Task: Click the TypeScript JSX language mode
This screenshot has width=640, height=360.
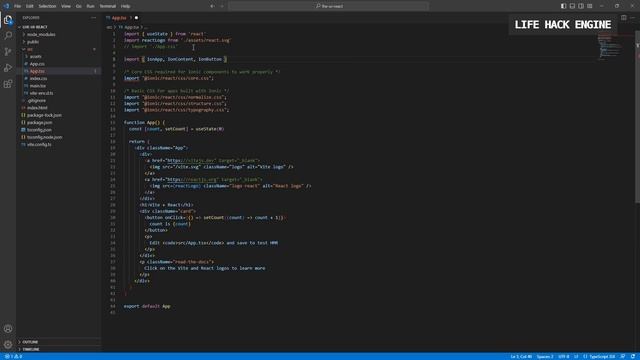Action: click(599, 356)
